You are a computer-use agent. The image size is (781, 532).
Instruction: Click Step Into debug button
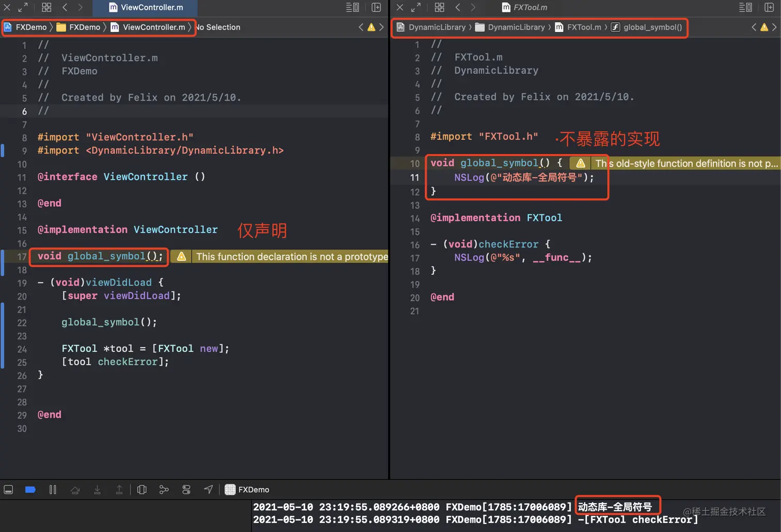97,490
